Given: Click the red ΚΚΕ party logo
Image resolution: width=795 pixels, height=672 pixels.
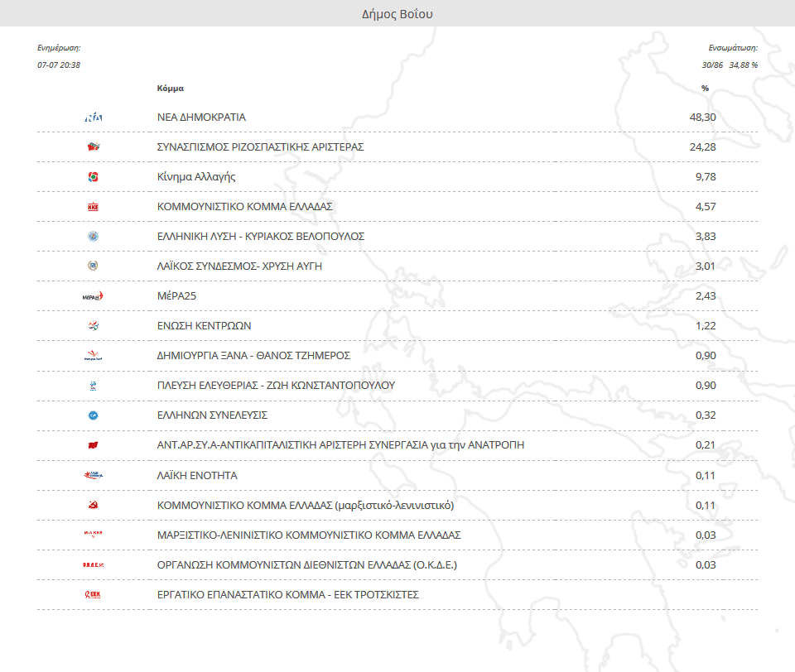Looking at the screenshot, I should pyautogui.click(x=94, y=207).
